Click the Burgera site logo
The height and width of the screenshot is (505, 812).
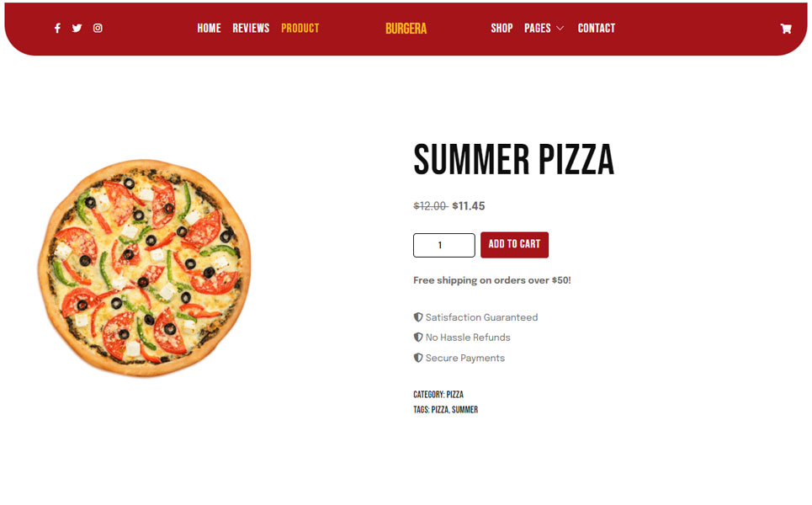[x=406, y=29]
